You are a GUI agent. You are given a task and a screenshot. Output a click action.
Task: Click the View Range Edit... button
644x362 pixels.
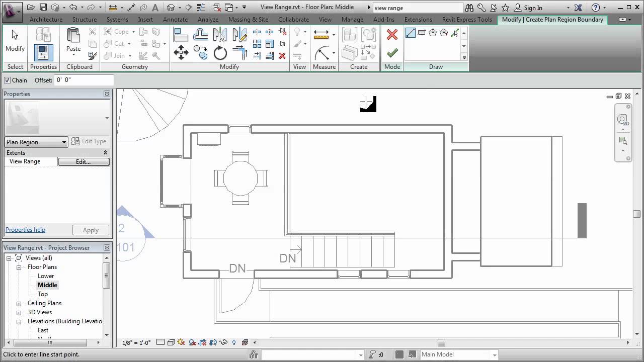coord(84,161)
